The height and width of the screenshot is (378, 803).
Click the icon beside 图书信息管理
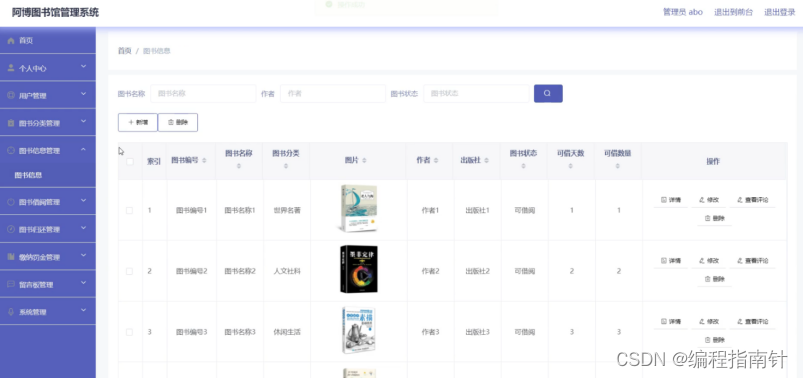[11, 151]
